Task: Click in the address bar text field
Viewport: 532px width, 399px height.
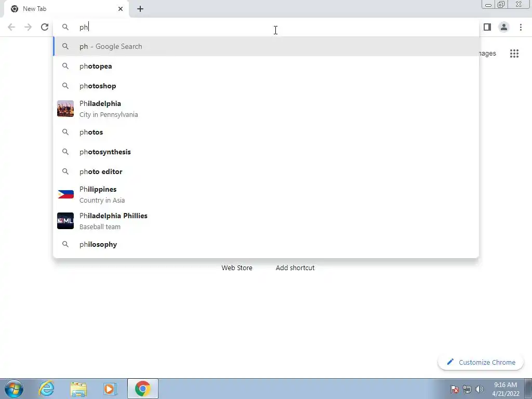Action: (x=266, y=27)
